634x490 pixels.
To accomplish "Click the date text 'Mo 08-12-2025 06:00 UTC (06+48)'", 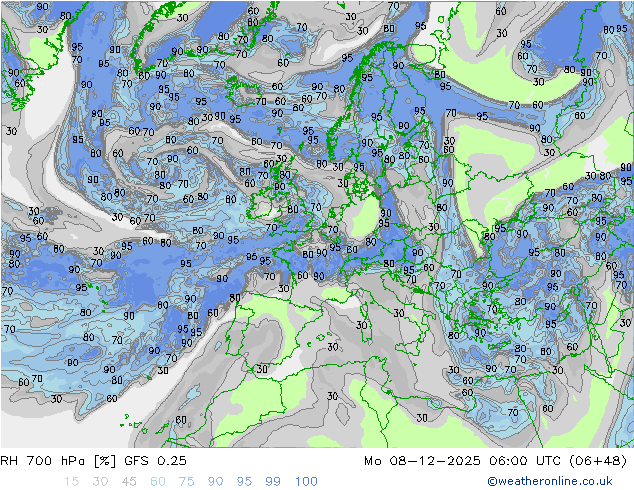I will [495, 460].
